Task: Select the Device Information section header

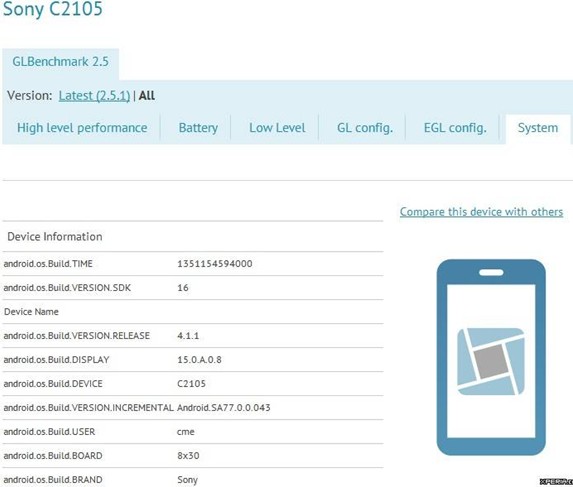Action: pyautogui.click(x=55, y=236)
